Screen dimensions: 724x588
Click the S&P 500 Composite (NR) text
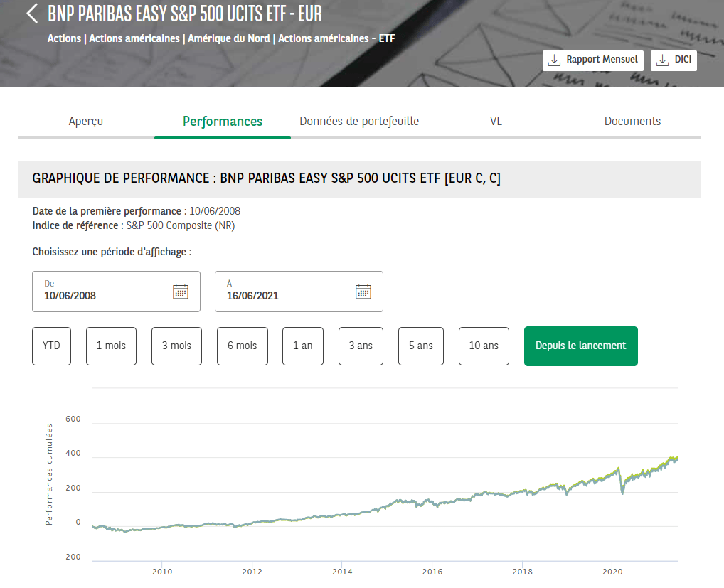[181, 225]
